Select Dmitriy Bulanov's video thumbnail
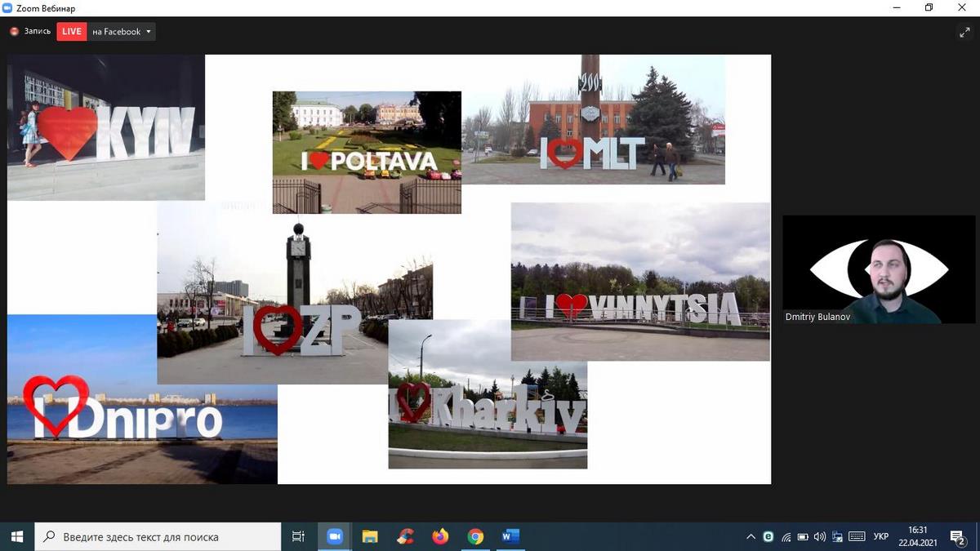Viewport: 980px width, 551px height. pos(878,269)
